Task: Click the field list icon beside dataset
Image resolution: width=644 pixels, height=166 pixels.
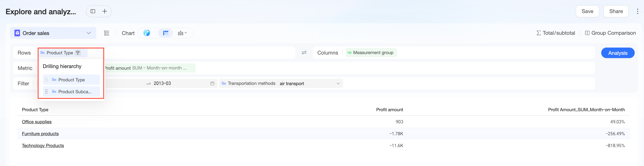Action: pos(107,33)
